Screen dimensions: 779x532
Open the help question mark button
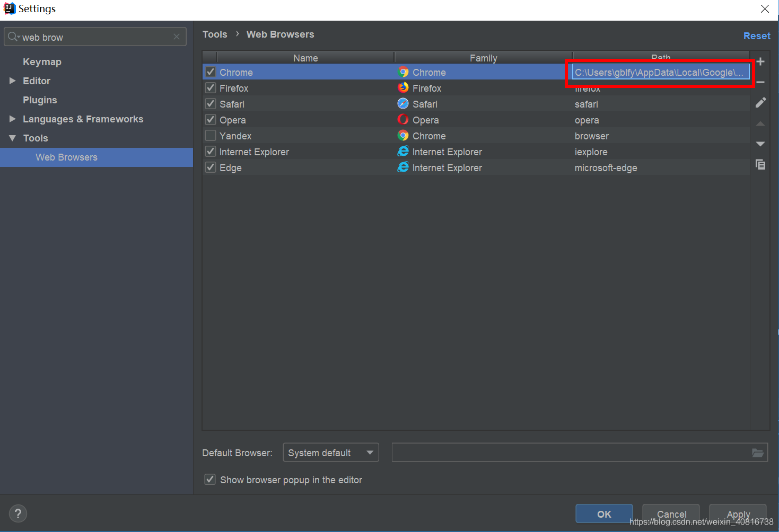tap(18, 513)
